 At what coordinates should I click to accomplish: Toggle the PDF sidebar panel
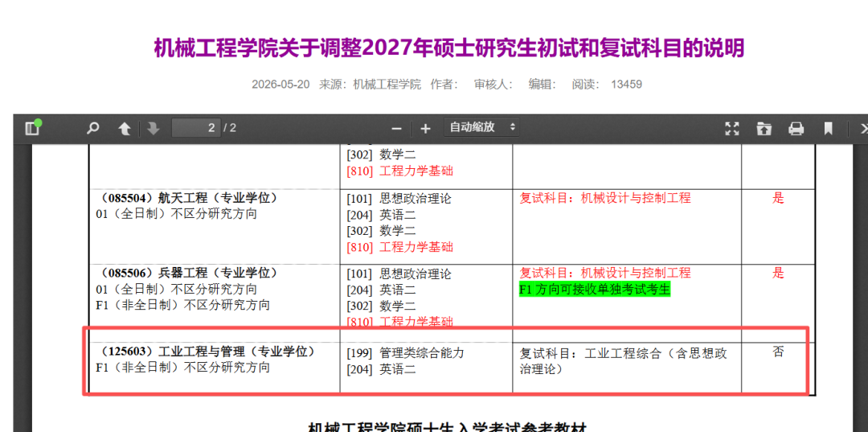click(x=32, y=129)
